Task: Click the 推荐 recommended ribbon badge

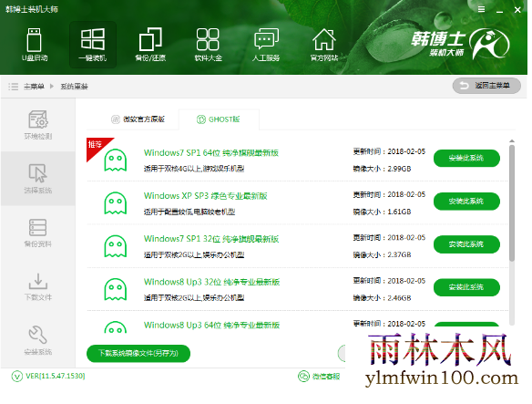Action: pos(97,146)
